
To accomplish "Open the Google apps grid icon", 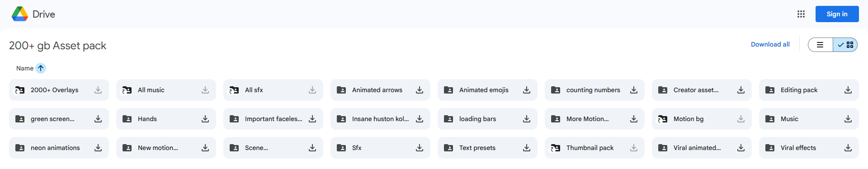I will (x=801, y=14).
